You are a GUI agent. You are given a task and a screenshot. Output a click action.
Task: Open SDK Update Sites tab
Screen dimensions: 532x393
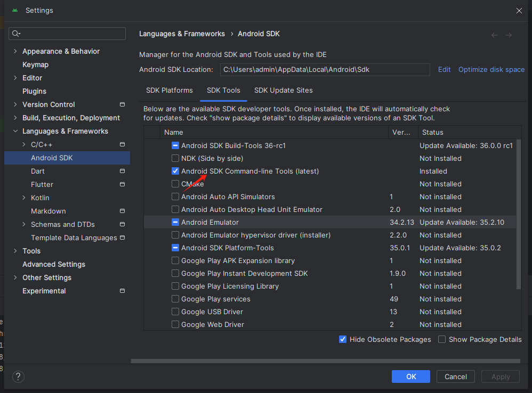click(284, 91)
